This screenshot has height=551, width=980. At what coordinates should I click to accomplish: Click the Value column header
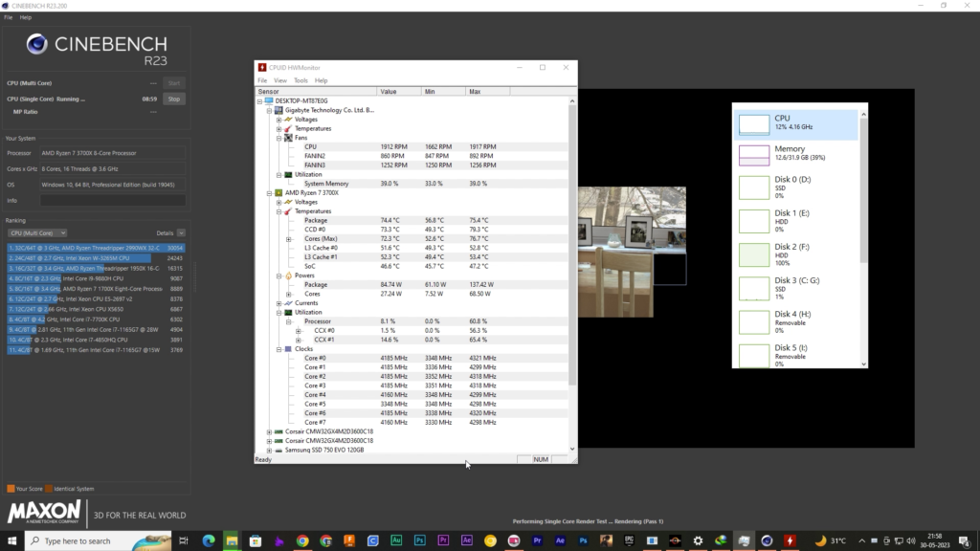(399, 91)
